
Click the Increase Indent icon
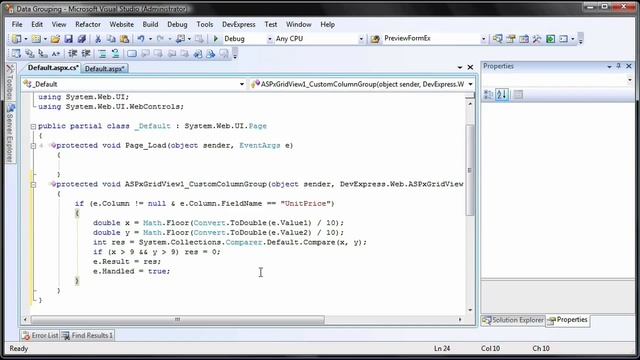tap(86, 53)
